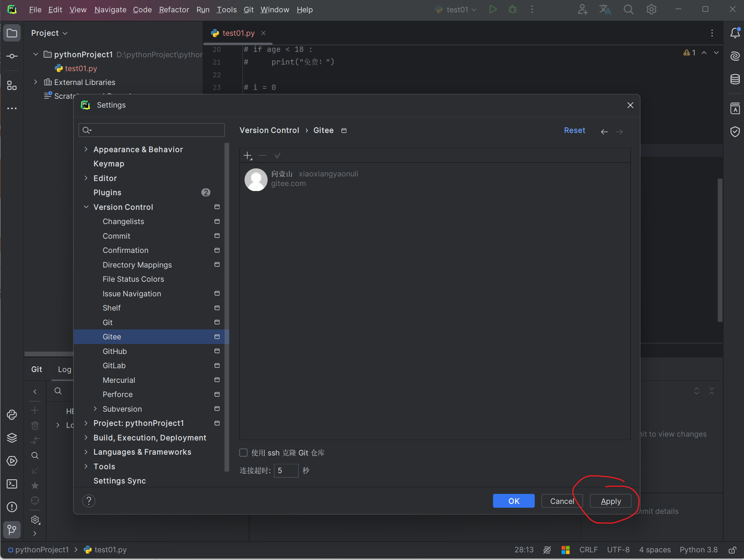Open IDE settings gear in title bar
Image resolution: width=744 pixels, height=560 pixels.
(651, 10)
